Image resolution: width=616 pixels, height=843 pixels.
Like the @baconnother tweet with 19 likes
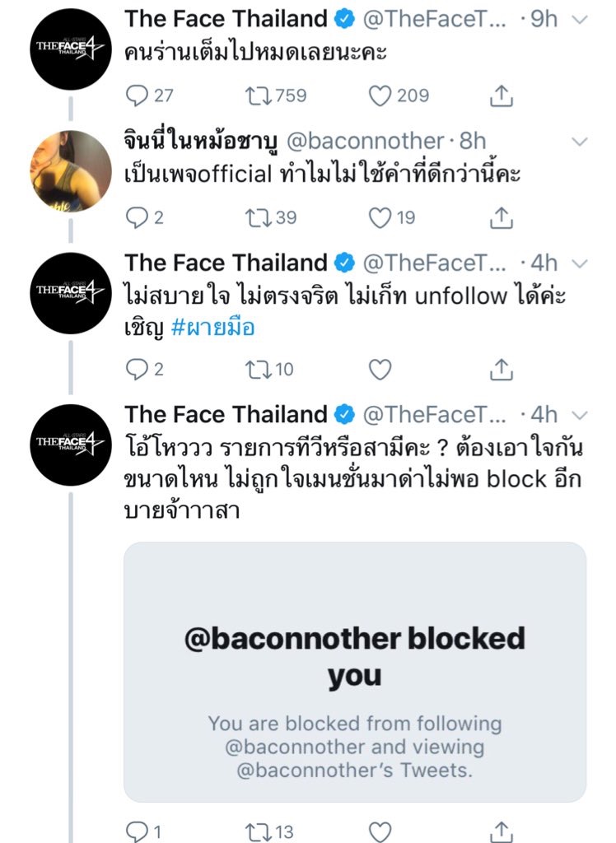380,217
